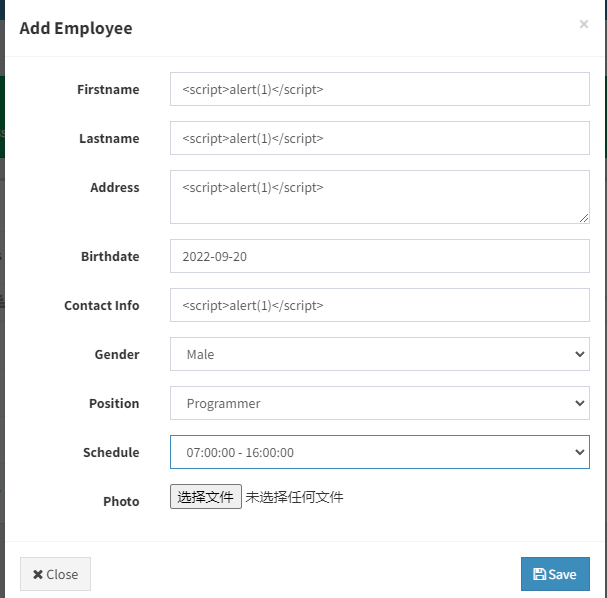
Task: Open the Position dropdown showing Programmer
Action: pyautogui.click(x=380, y=403)
